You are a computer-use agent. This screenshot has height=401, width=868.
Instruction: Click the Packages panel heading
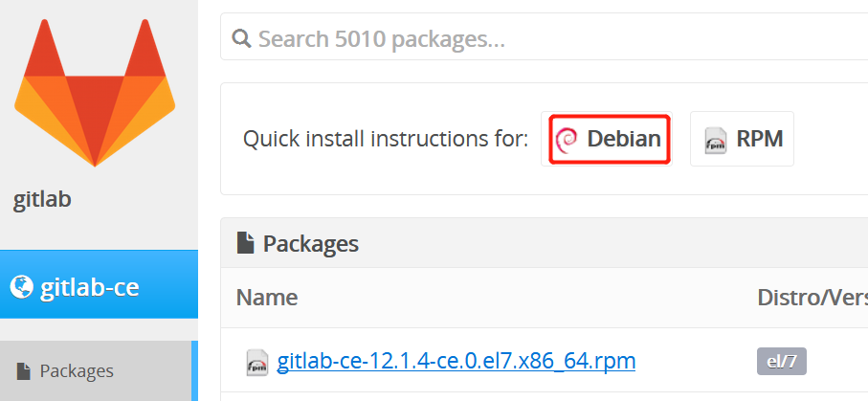(x=310, y=243)
